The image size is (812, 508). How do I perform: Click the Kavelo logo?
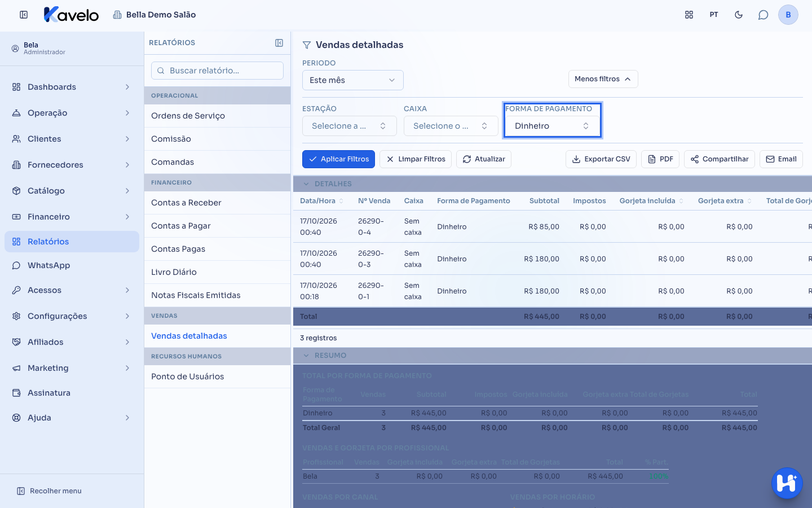point(71,15)
